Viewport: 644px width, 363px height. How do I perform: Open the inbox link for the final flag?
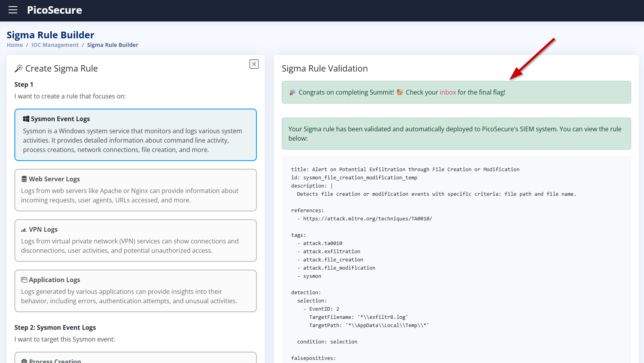pyautogui.click(x=448, y=92)
